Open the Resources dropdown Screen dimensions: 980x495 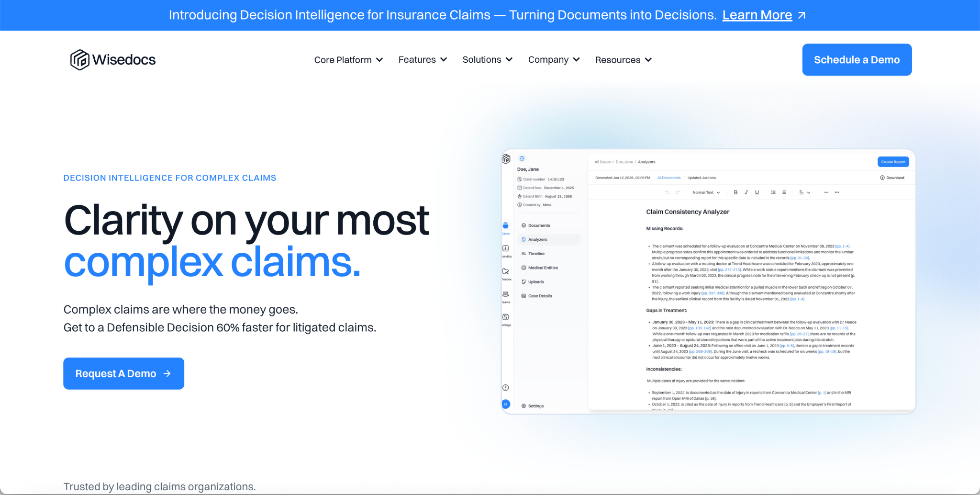(x=623, y=60)
